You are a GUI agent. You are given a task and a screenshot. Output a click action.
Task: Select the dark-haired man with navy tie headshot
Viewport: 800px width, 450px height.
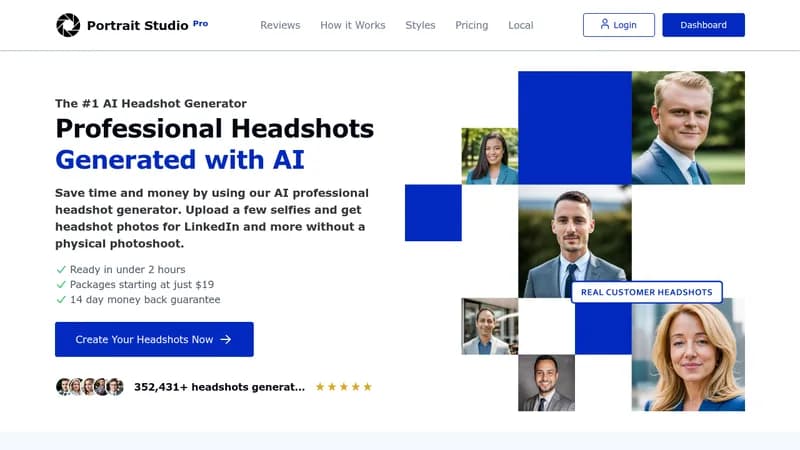point(575,241)
